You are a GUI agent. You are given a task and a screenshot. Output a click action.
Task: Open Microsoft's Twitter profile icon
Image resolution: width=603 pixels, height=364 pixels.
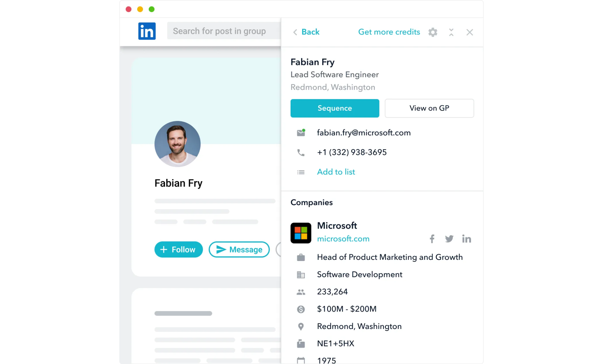pos(449,239)
